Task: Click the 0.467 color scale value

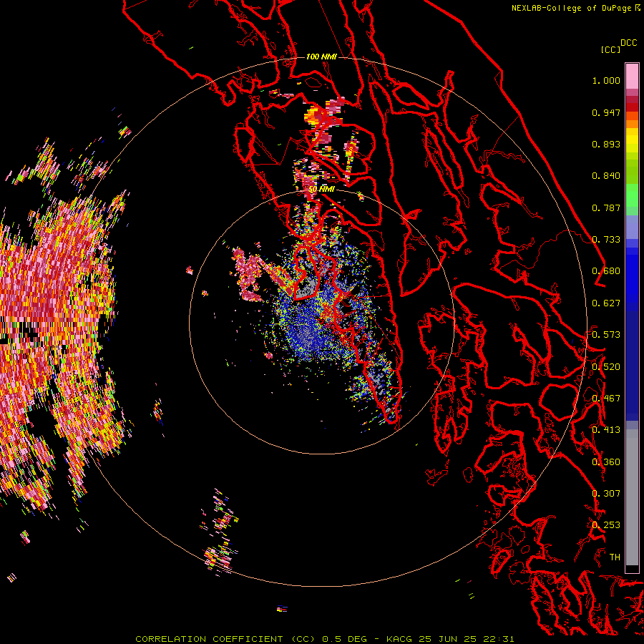Action: (x=606, y=399)
